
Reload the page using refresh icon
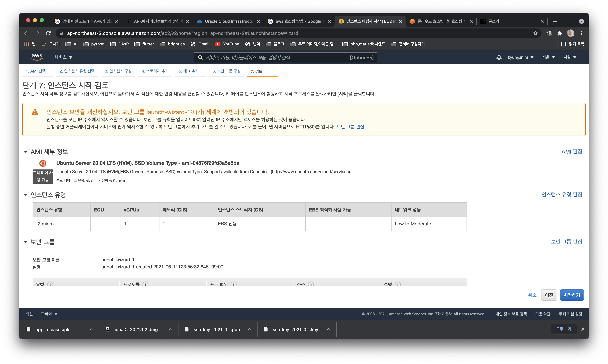48,33
